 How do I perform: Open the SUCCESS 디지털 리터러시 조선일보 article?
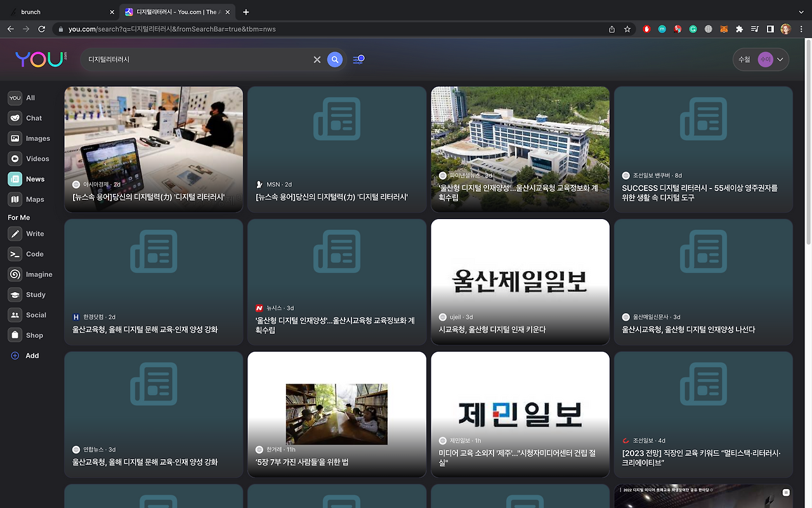coord(700,192)
